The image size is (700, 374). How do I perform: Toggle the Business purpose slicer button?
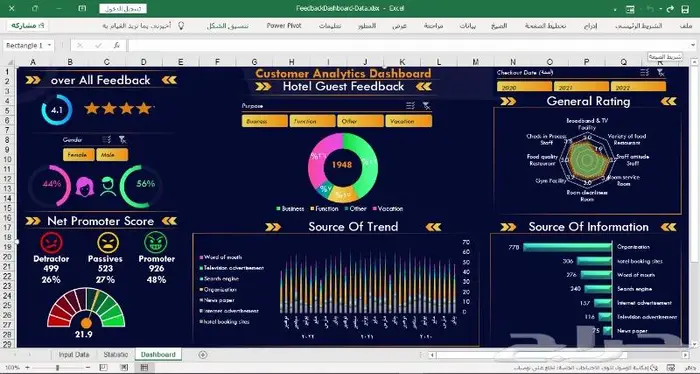[x=265, y=121]
